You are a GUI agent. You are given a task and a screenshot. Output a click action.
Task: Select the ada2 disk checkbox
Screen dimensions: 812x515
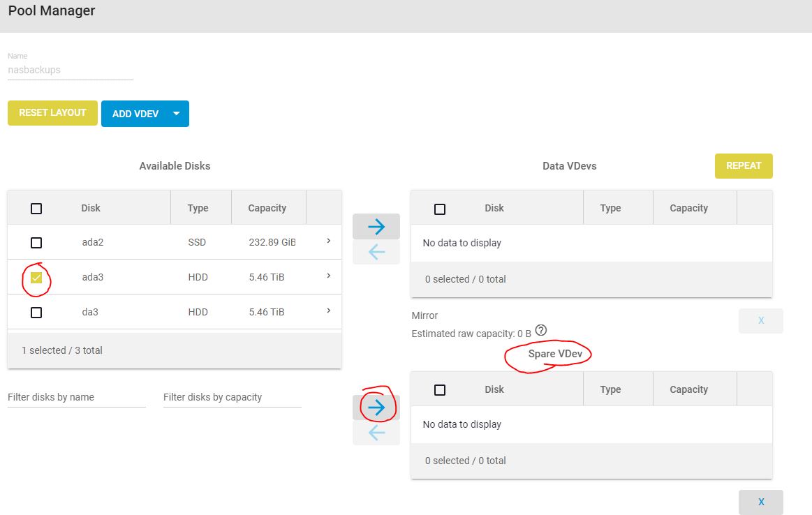point(36,243)
